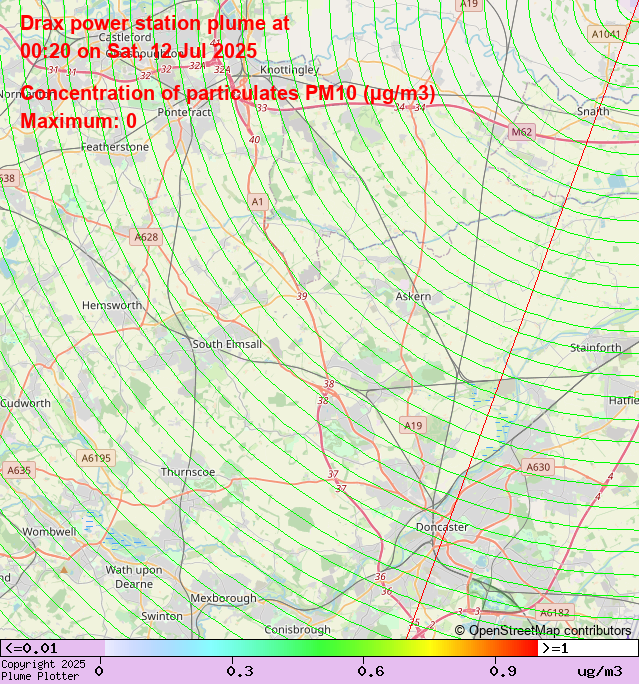
Task: Select the Hemsworth town label
Action: click(112, 305)
